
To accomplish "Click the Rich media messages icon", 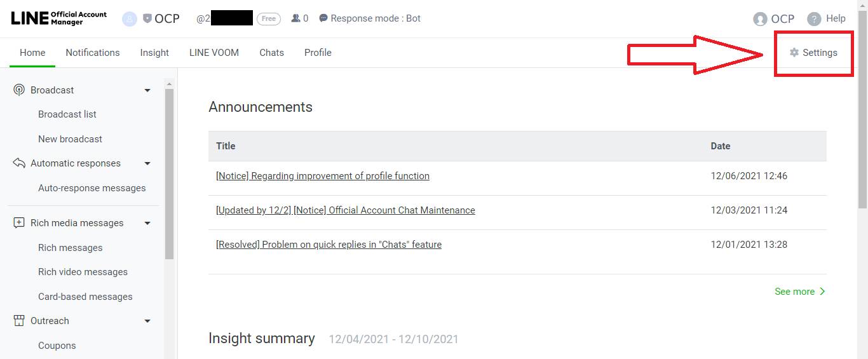I will click(19, 223).
